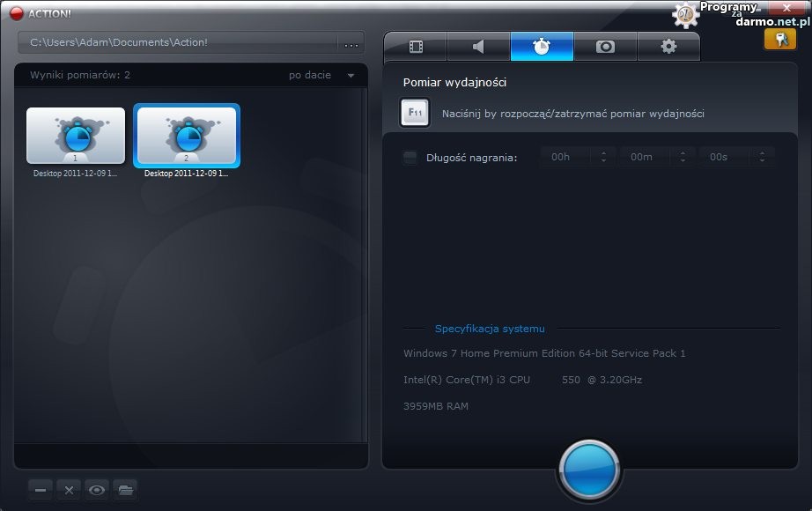Click the minus button below results list
812x511 pixels.
pos(41,490)
